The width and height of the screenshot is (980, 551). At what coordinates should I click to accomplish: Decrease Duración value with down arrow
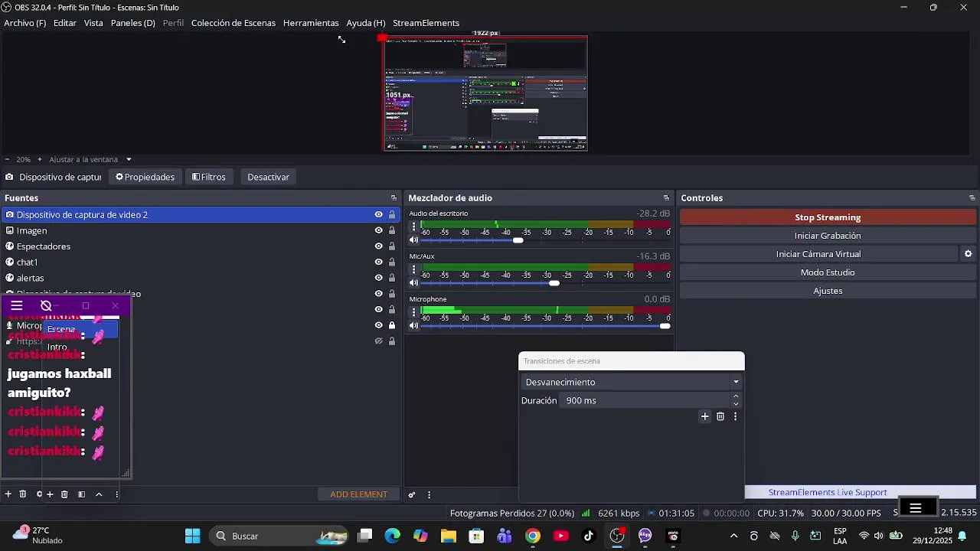(x=736, y=404)
